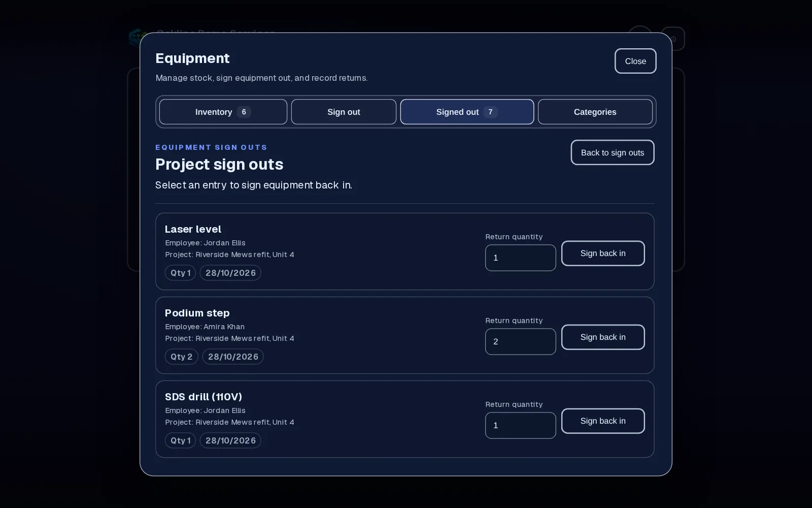
Task: Focus Podium step return quantity field
Action: [521, 341]
